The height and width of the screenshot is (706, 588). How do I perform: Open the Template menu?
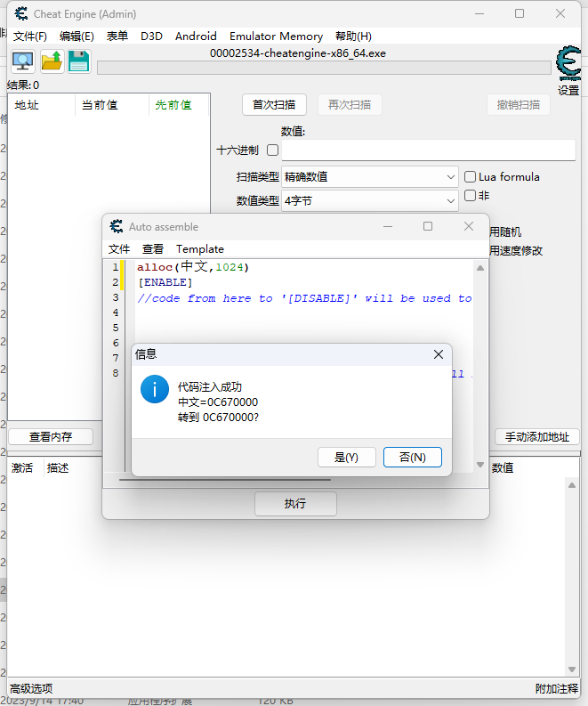pos(200,249)
